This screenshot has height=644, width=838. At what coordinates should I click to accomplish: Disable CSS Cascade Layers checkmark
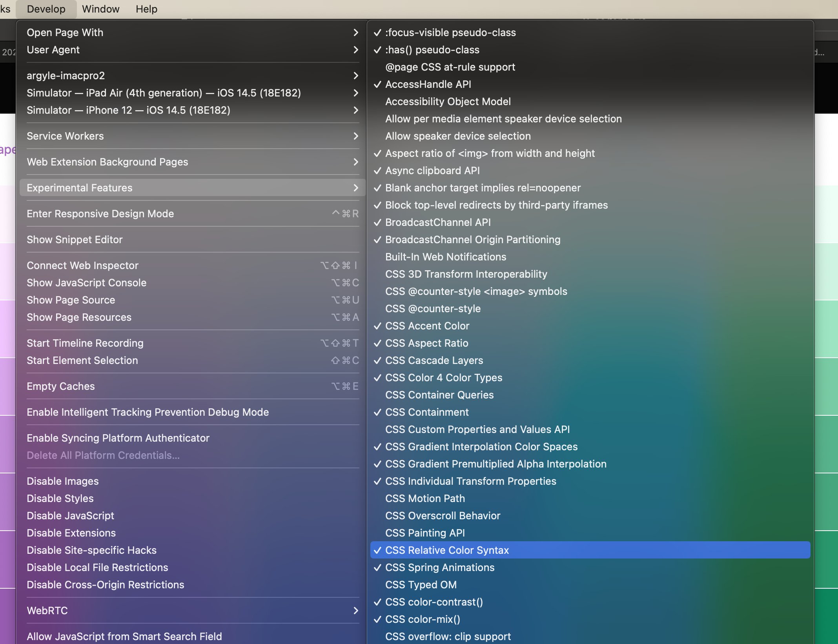[434, 360]
